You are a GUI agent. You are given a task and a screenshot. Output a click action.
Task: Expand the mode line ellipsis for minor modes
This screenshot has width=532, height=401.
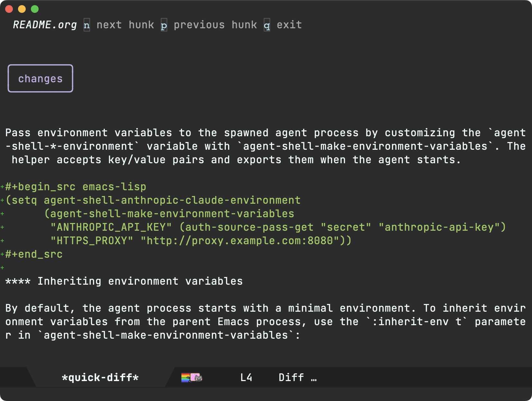[314, 378]
